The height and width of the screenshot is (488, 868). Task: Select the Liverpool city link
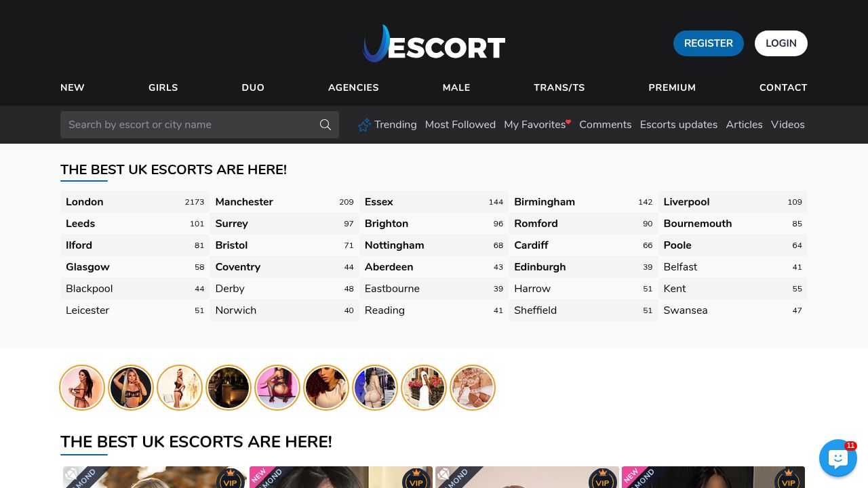coord(733,202)
